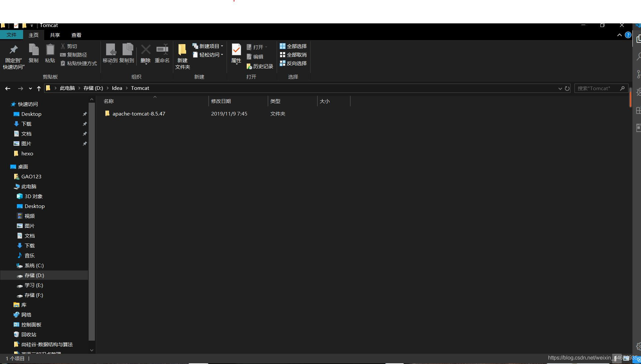The width and height of the screenshot is (641, 364).
Task: Switch to the 共享 (Share) tab
Action: (55, 35)
